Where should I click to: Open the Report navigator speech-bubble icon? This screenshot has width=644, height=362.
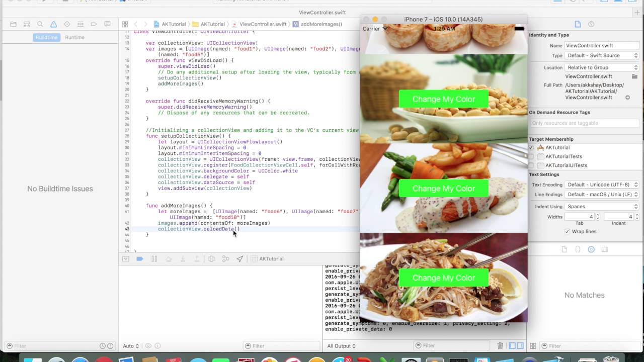(x=107, y=24)
